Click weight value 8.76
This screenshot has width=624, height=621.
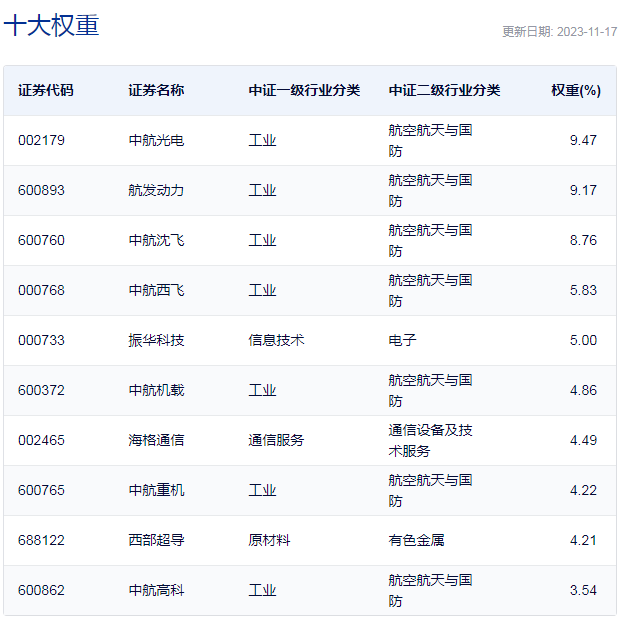tap(583, 240)
